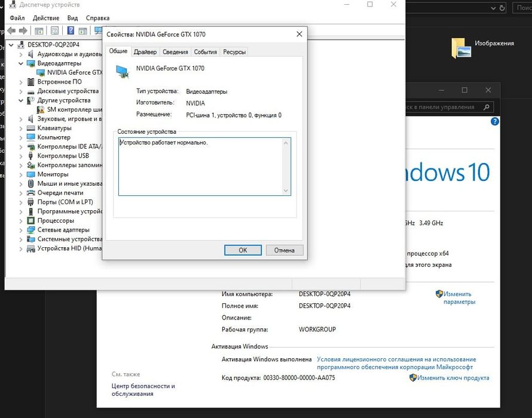
Task: Switch to the События tab
Action: pos(205,52)
